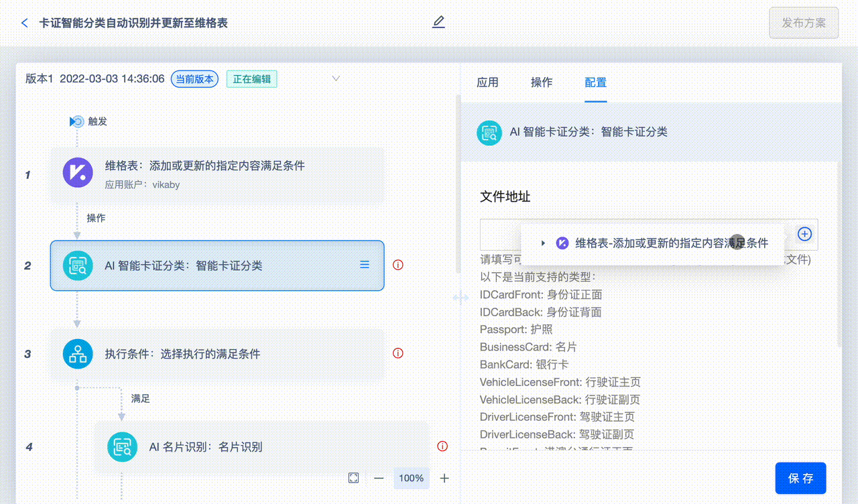The image size is (858, 504).
Task: Click the IDCardFront: 身份证正面 line
Action: pos(541,294)
